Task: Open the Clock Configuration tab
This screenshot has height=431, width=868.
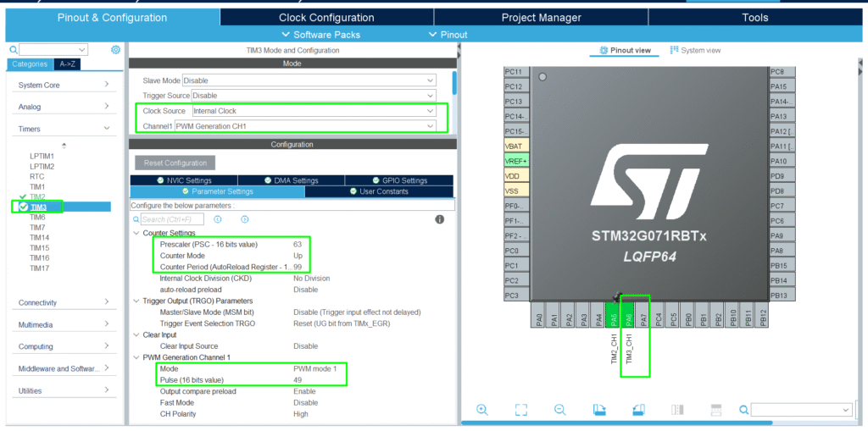Action: [326, 17]
